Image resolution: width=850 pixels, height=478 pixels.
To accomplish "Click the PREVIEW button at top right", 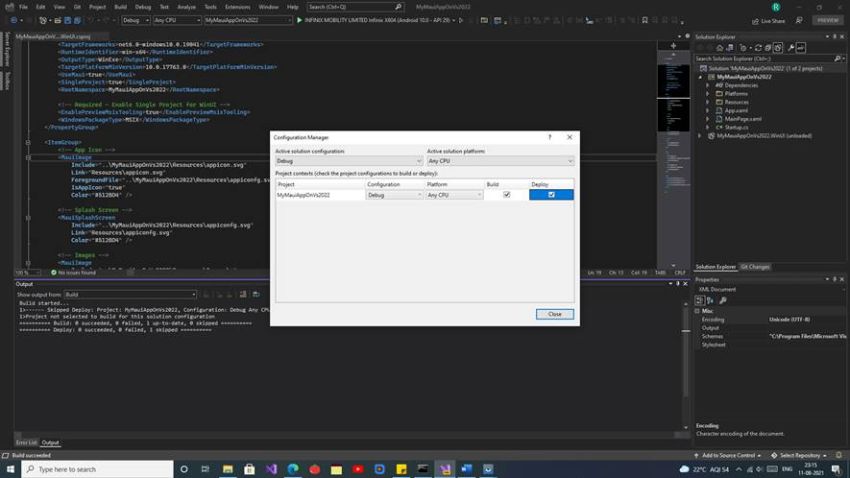I will (x=828, y=20).
